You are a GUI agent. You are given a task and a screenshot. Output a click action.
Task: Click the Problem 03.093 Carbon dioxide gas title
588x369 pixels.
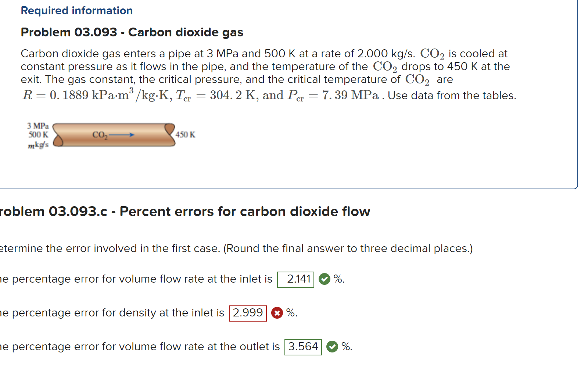pos(132,32)
